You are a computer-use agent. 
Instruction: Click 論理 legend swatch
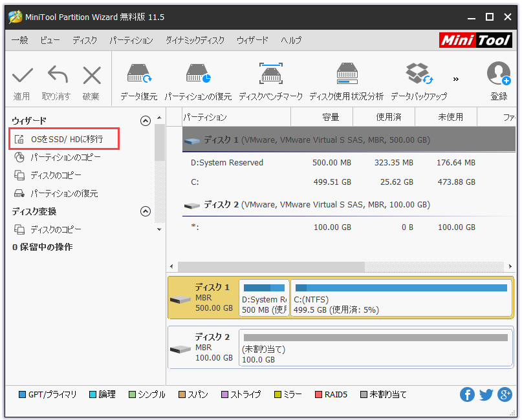pos(93,395)
